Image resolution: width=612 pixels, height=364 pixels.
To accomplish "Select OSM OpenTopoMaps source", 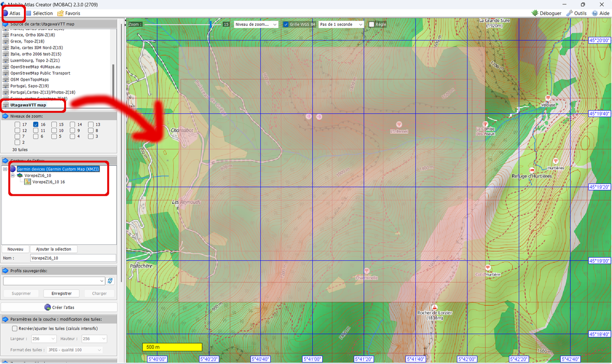I will coord(29,79).
